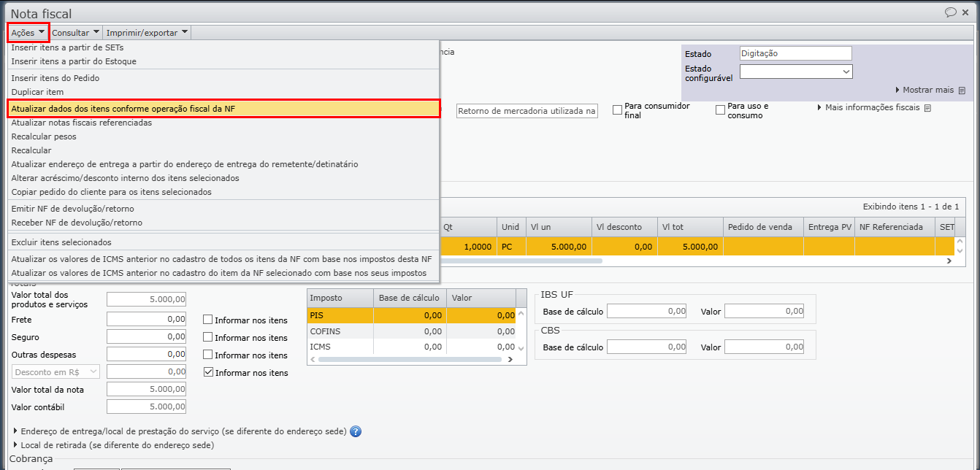The height and width of the screenshot is (470, 980).
Task: Click the Outras despesas value field
Action: (x=146, y=354)
